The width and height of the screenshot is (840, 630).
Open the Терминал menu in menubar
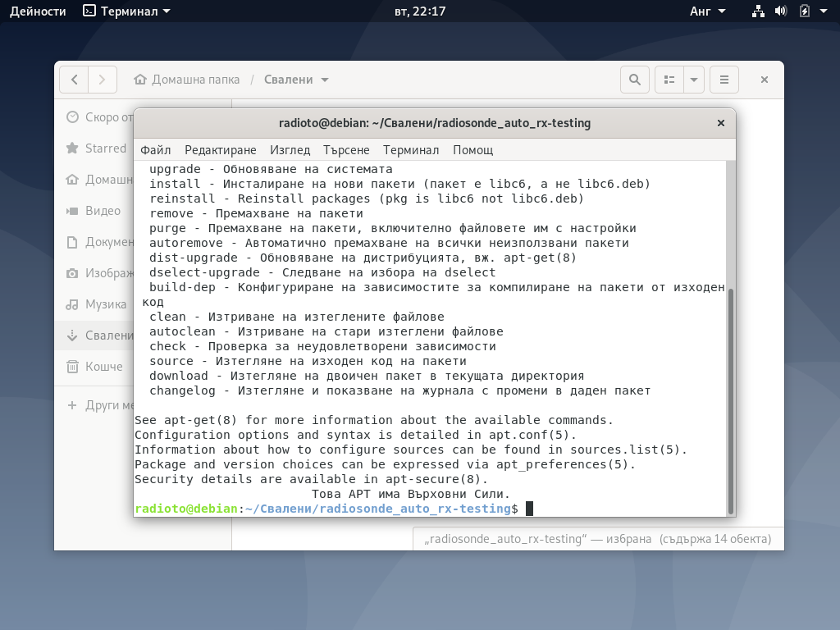click(411, 150)
